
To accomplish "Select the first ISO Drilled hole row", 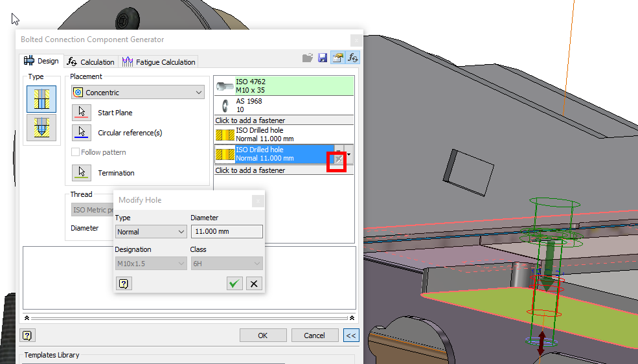I will 284,135.
